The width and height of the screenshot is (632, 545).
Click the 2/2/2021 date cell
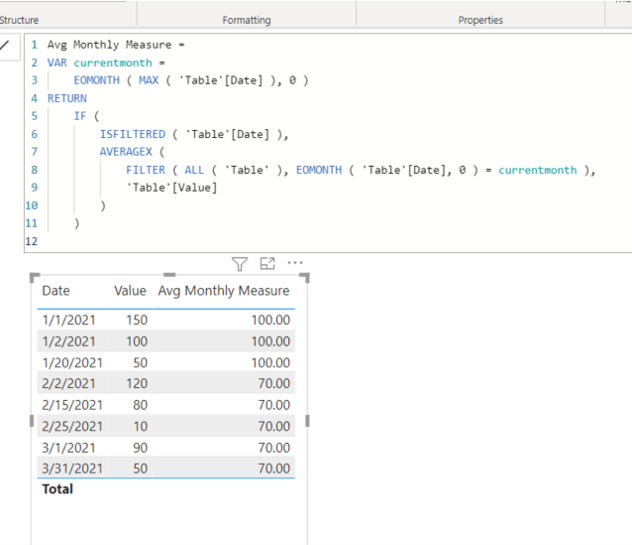(69, 383)
